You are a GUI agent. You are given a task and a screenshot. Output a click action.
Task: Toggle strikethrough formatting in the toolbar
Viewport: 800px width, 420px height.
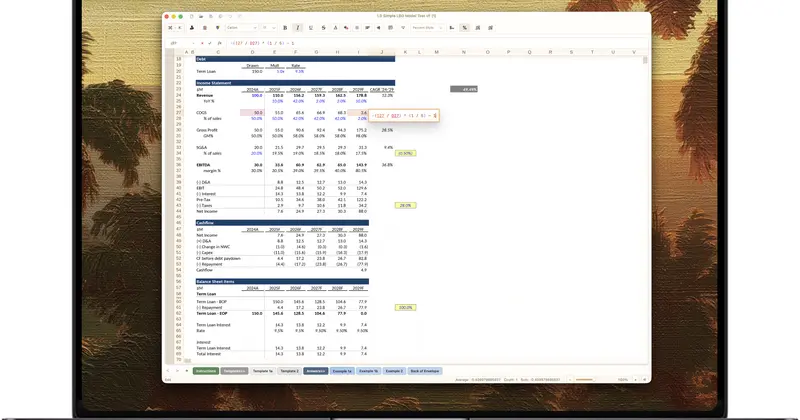click(323, 28)
